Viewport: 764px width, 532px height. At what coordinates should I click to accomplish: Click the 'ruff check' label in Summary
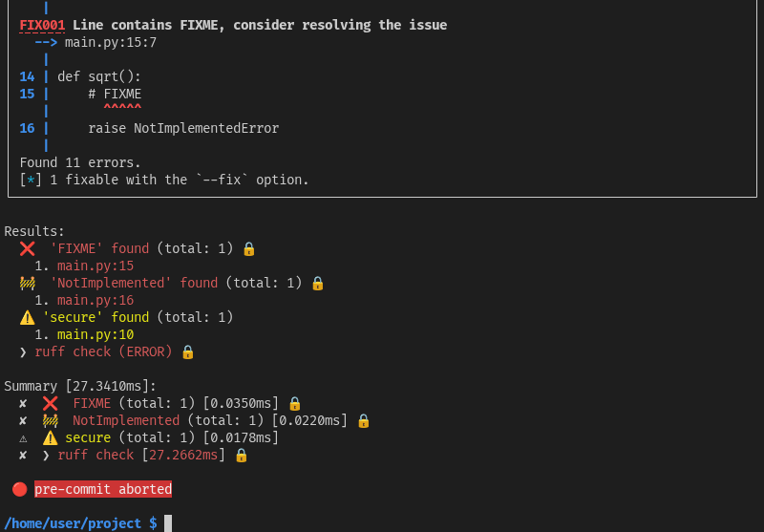(95, 455)
